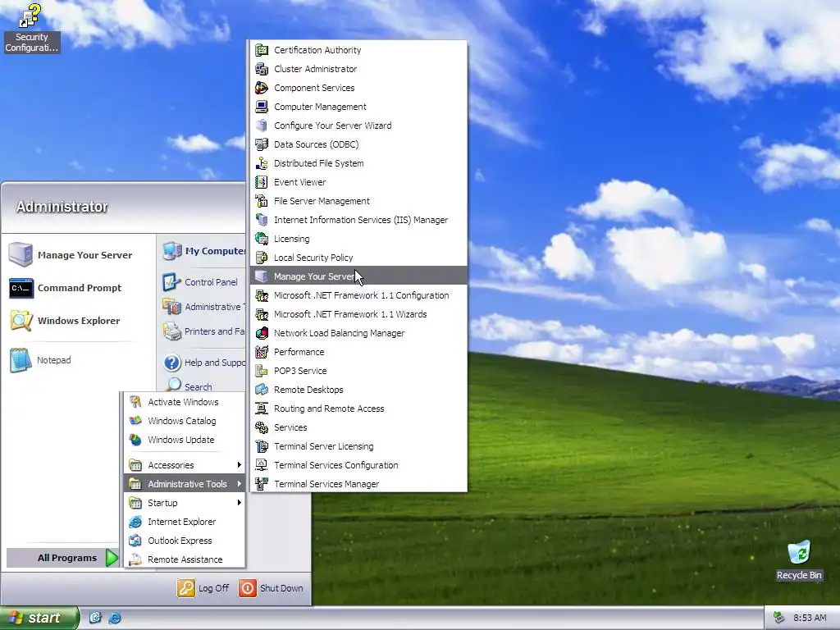The image size is (840, 630).
Task: Open Network Load Balancing Manager icon
Action: tap(262, 333)
